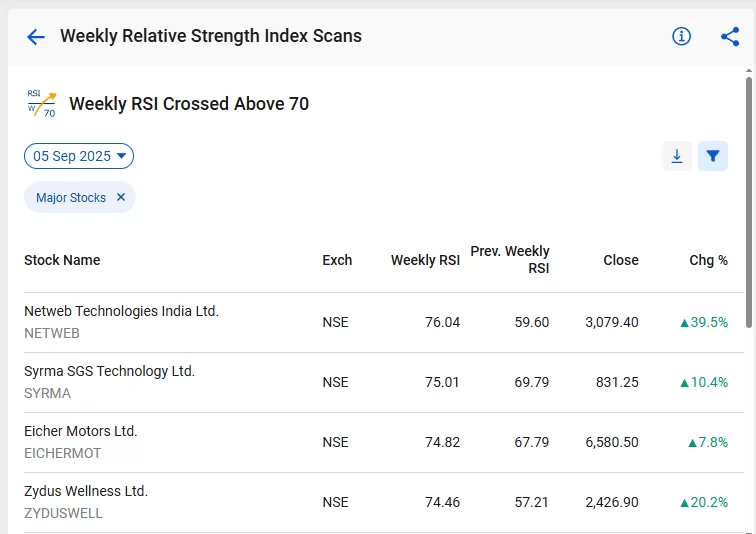This screenshot has height=534, width=756.
Task: Select close price 831.25
Action: click(617, 382)
